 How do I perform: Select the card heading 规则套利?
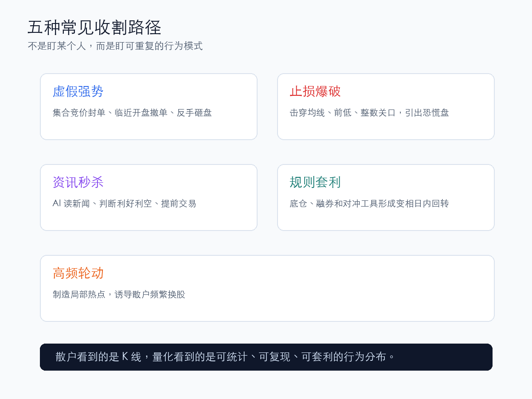(315, 182)
